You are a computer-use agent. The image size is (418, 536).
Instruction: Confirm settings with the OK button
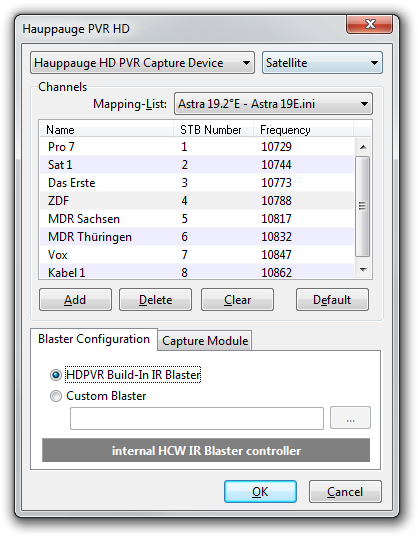[x=260, y=492]
